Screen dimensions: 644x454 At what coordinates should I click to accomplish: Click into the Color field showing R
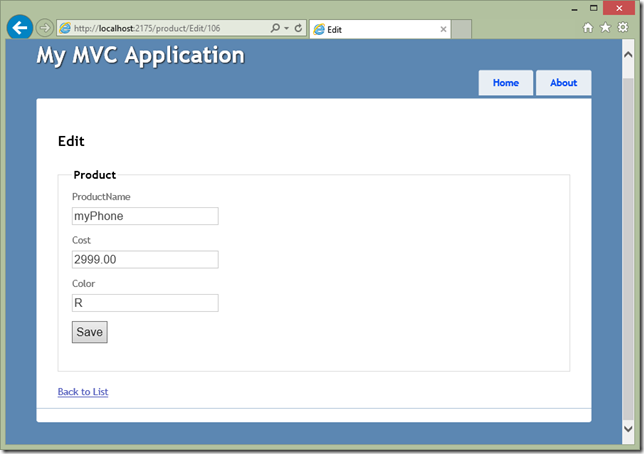[145, 303]
